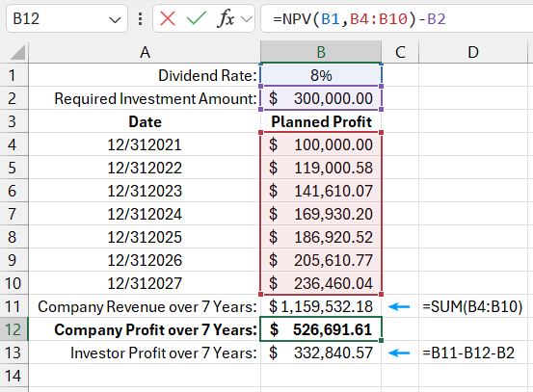Screen dimensions: 533x392
Task: Select all cells via corner triangle
Action: (17, 52)
